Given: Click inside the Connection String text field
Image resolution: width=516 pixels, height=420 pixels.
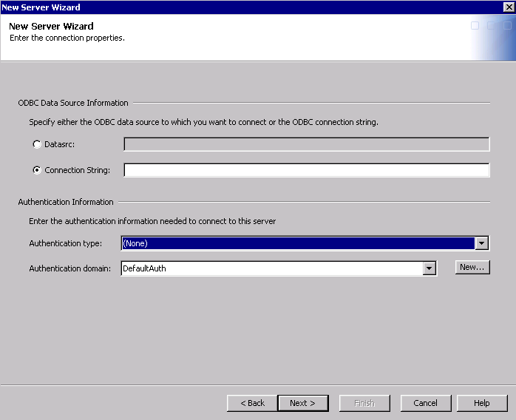Looking at the screenshot, I should 306,171.
